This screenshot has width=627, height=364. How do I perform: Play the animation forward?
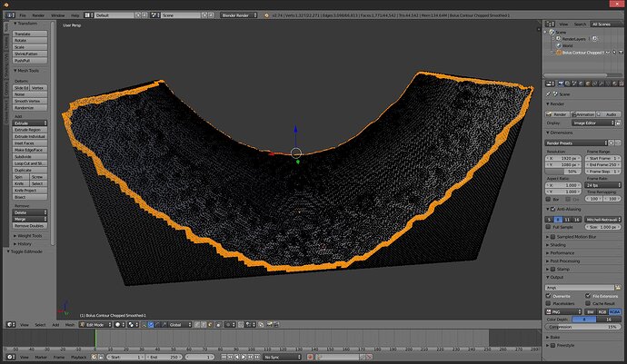coord(244,357)
